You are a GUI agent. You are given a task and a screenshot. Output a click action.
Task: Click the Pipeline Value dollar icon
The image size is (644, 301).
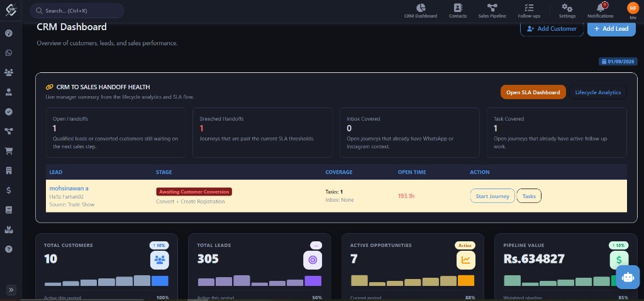tap(619, 260)
